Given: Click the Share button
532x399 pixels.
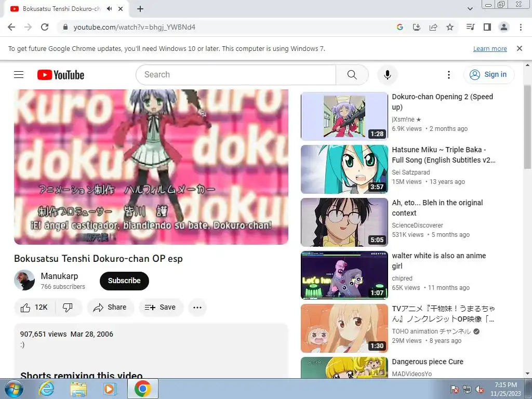Looking at the screenshot, I should [x=110, y=308].
